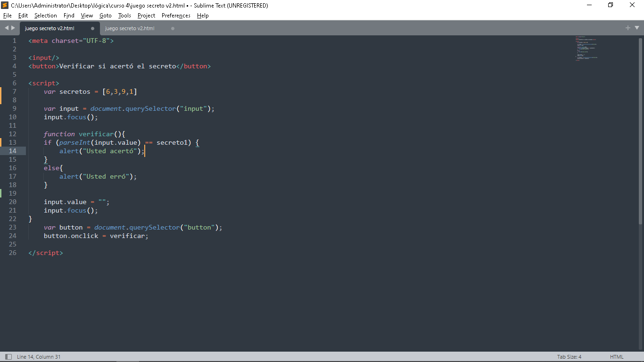Click input.value = ""; on line 20
This screenshot has width=644, height=362.
pos(77,202)
